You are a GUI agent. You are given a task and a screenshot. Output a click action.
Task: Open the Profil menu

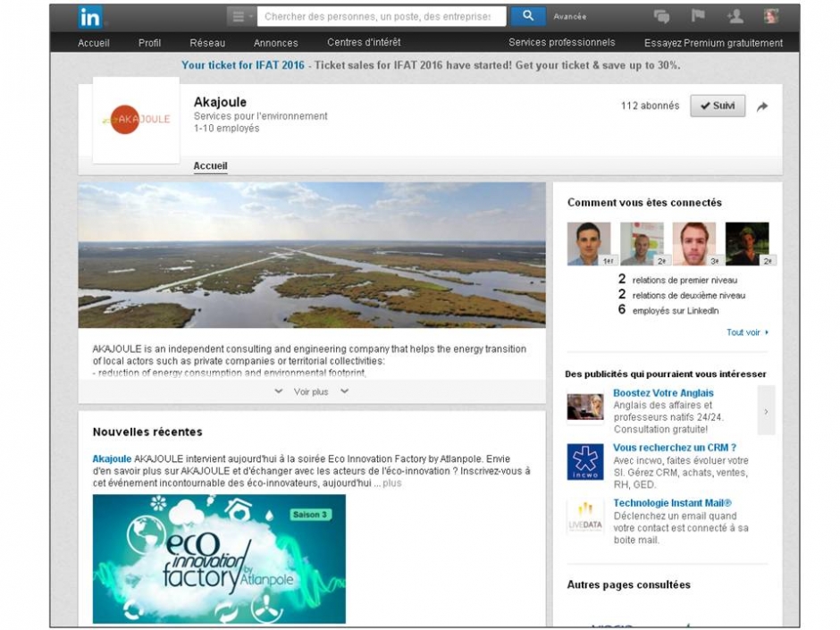(x=149, y=43)
